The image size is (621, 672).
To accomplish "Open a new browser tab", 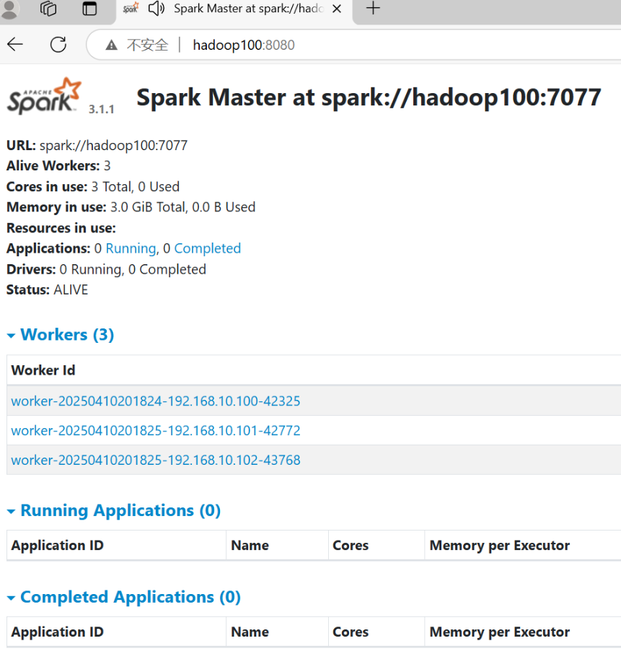I will 373,9.
